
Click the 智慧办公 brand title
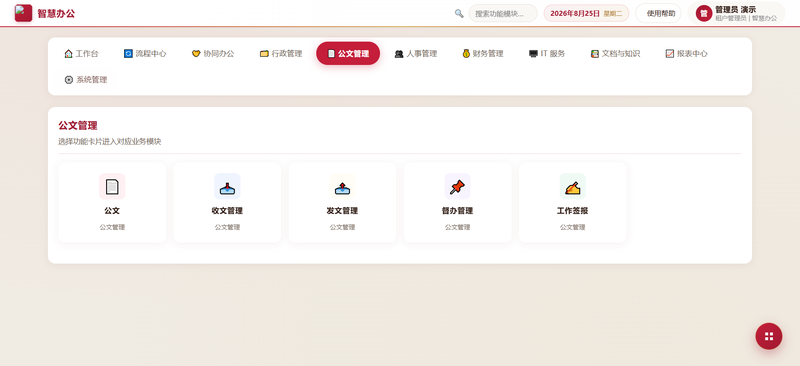[56, 14]
